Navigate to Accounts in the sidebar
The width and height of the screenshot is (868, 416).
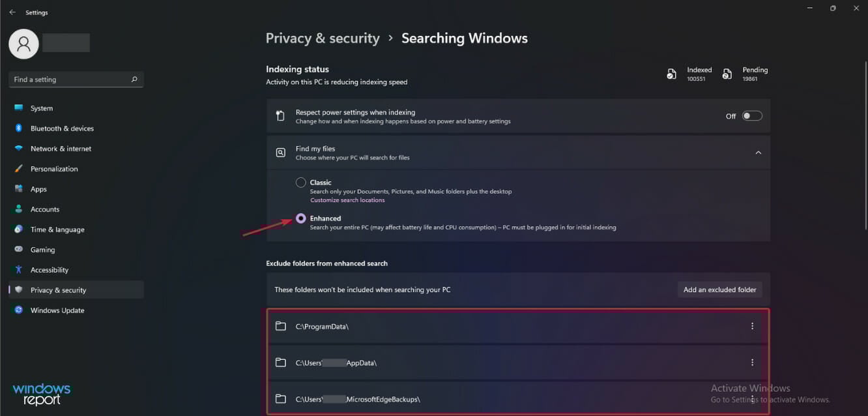click(46, 209)
